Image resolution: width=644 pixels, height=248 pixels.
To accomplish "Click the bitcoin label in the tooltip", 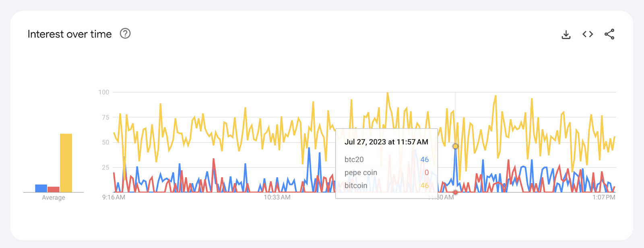I will [x=355, y=185].
